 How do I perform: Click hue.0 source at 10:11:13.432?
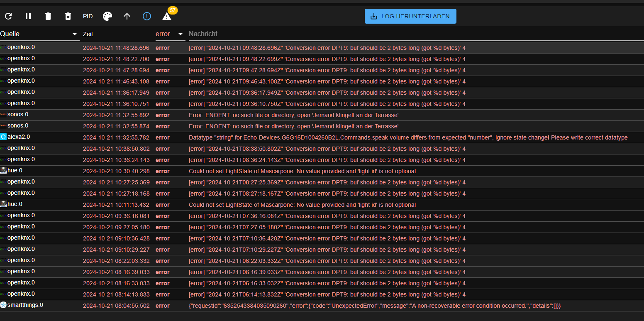coord(15,204)
